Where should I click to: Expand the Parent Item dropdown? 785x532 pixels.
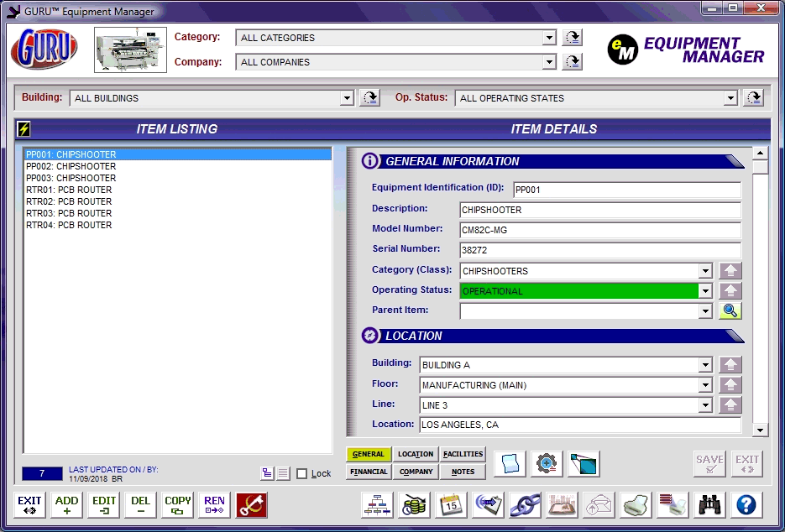(705, 310)
